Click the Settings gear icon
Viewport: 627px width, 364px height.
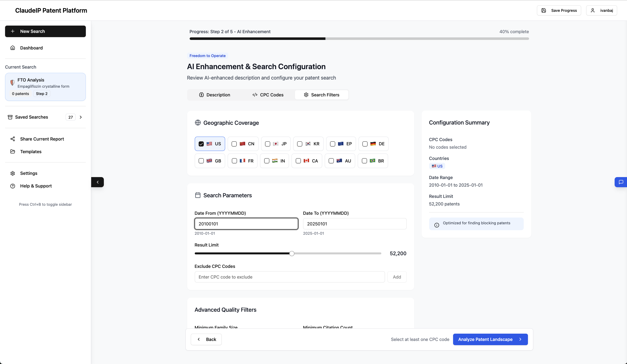tap(13, 173)
